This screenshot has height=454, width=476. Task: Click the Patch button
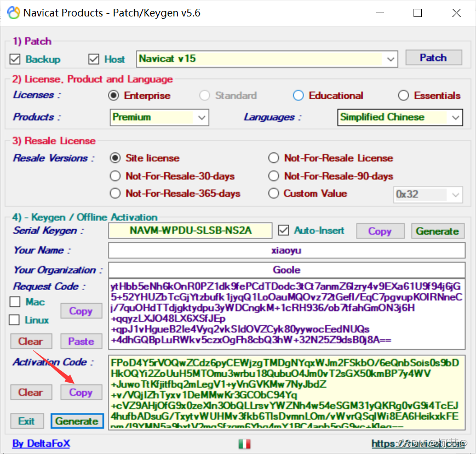[x=434, y=58]
